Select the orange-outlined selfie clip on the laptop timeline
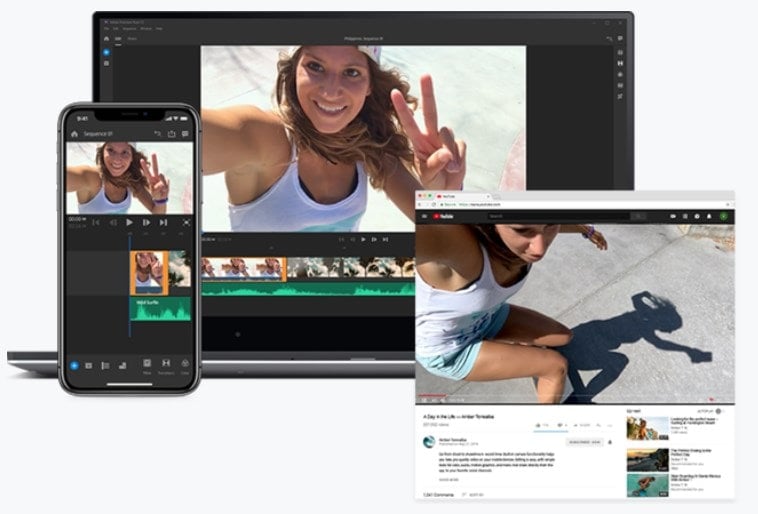The image size is (758, 514). pyautogui.click(x=244, y=269)
